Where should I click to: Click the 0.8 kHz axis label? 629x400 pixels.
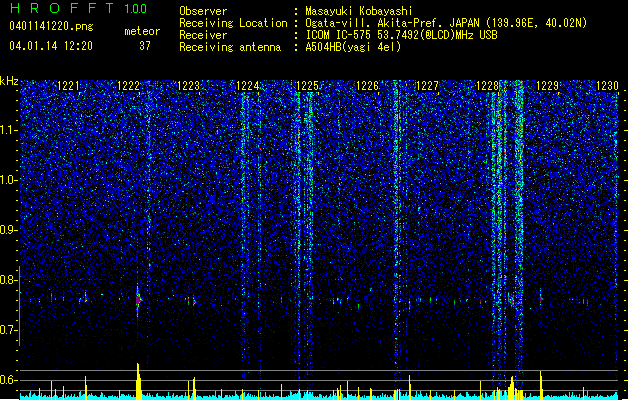[x=9, y=280]
